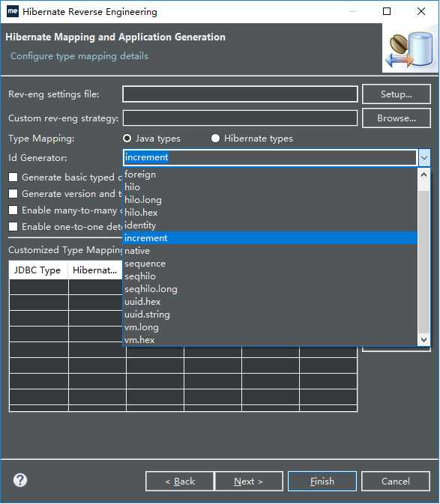440x504 pixels.
Task: Click the Browse... button
Action: (397, 118)
